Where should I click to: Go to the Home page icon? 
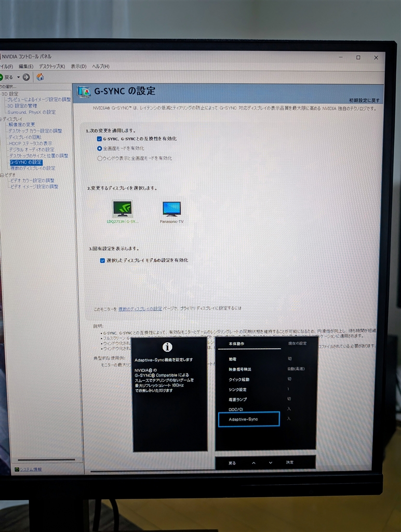(40, 77)
